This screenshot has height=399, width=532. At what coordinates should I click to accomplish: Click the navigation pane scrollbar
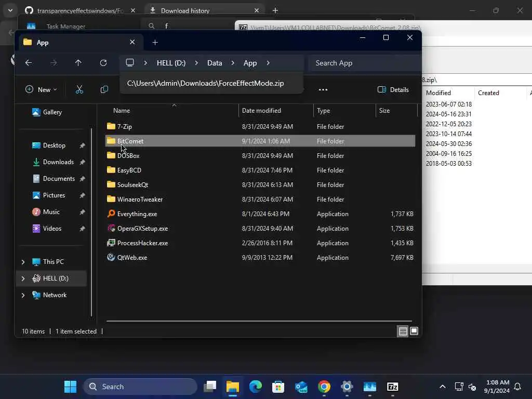point(91,222)
